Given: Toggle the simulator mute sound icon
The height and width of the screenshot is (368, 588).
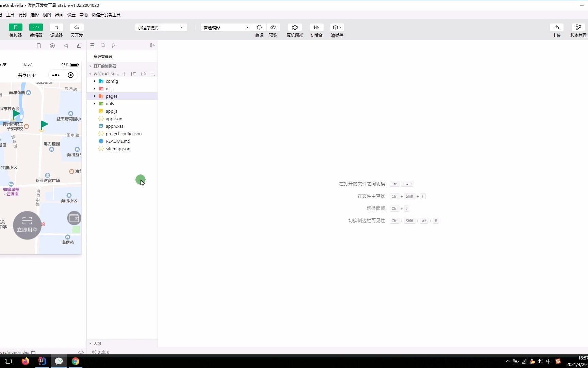Looking at the screenshot, I should (66, 46).
